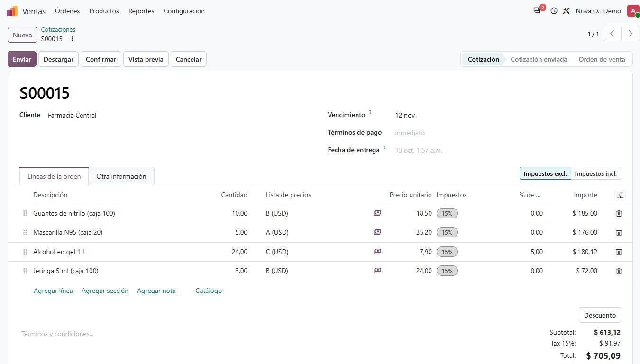The image size is (640, 364).
Task: Switch to Impuestos incl. tax display
Action: tap(596, 173)
